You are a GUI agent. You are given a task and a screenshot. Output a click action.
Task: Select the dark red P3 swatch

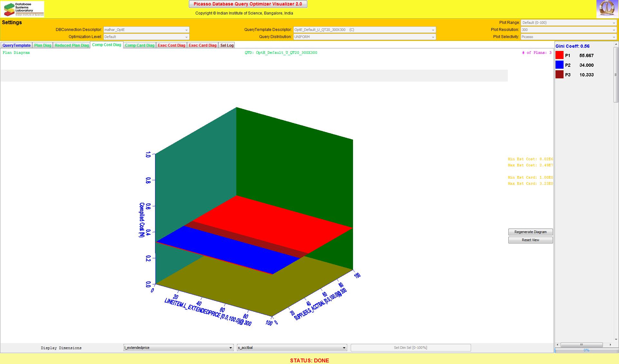[559, 75]
